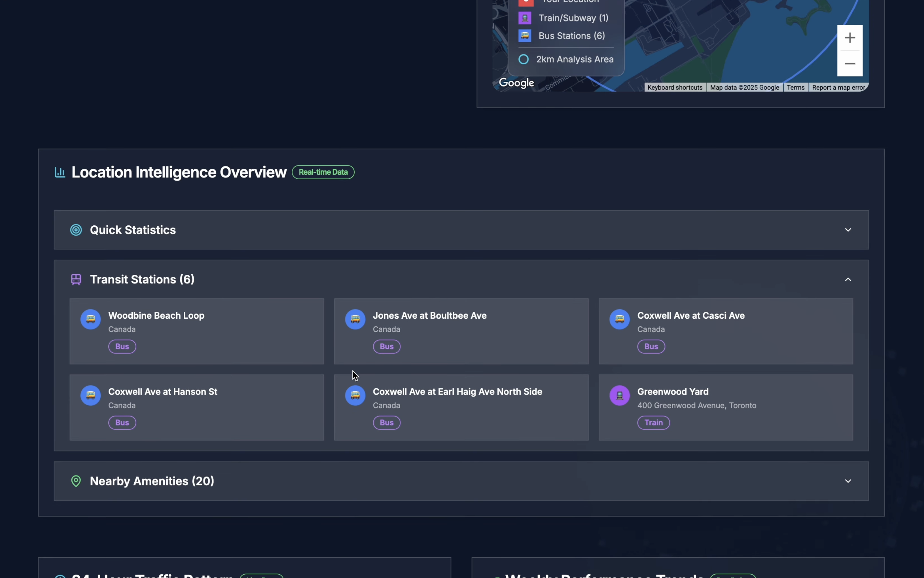Expand the Quick Statistics section
This screenshot has height=578, width=924.
[848, 230]
